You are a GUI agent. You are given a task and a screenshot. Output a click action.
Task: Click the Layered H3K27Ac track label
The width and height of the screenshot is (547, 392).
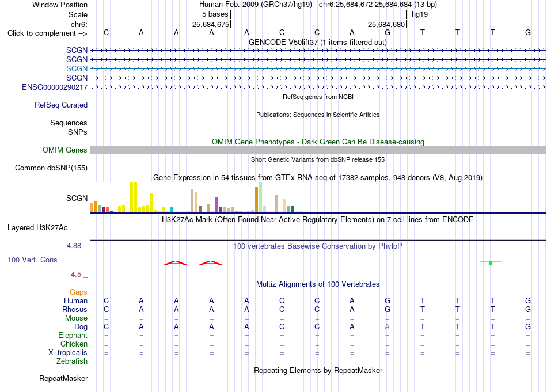click(37, 228)
